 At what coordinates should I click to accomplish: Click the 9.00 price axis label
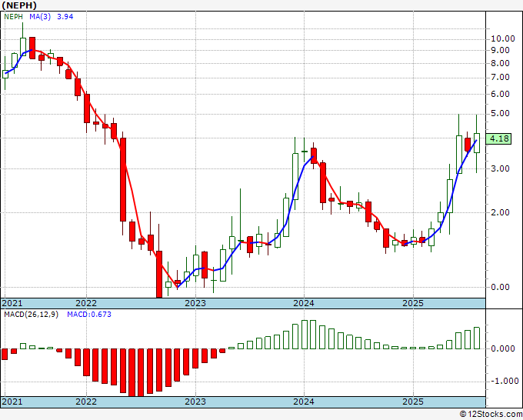coord(500,50)
